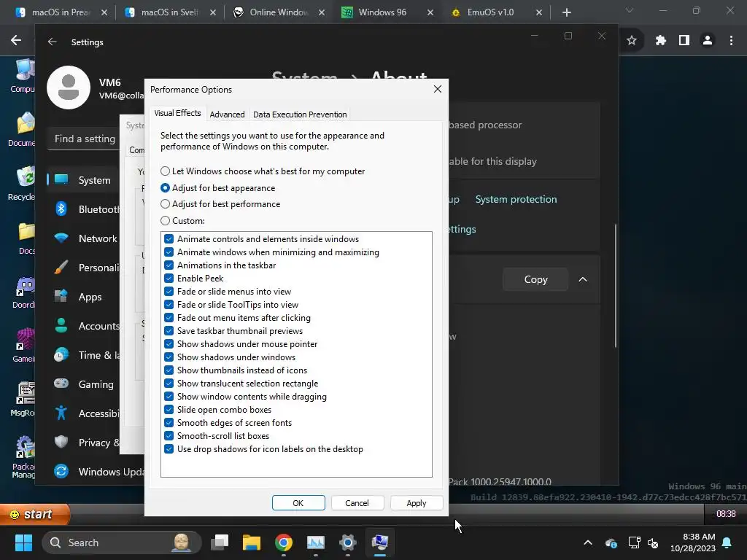Click the Settings window back arrow

53,42
